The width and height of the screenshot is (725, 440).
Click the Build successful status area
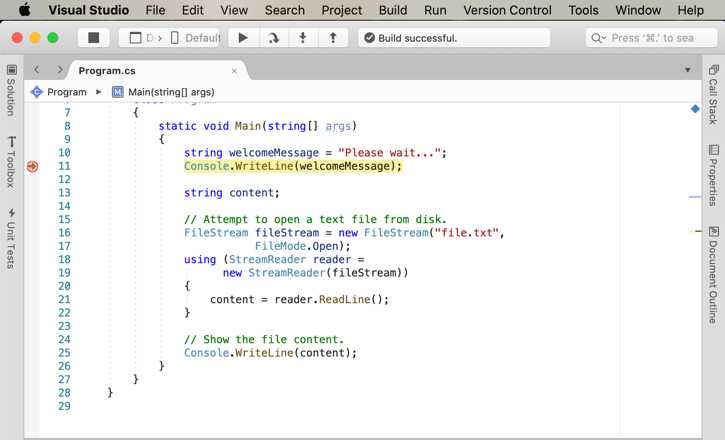click(454, 37)
